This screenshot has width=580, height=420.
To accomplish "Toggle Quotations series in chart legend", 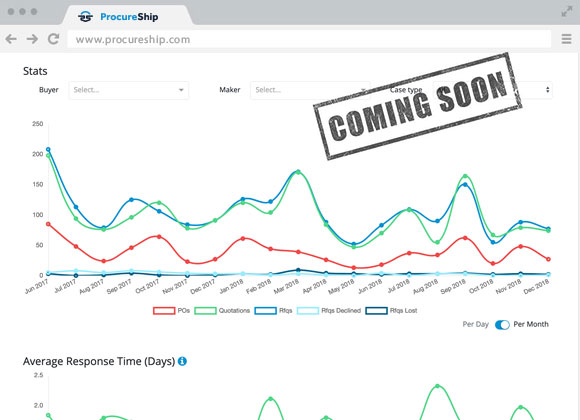I will click(x=222, y=310).
